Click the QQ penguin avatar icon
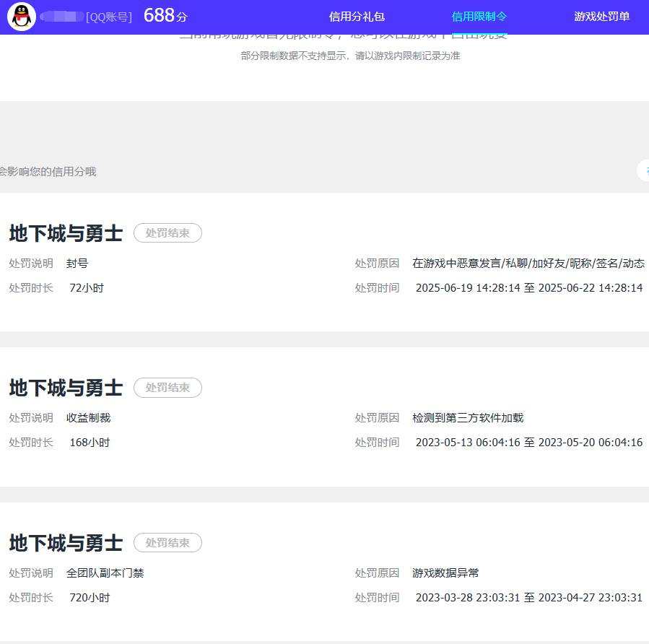Image resolution: width=649 pixels, height=644 pixels. (x=22, y=17)
